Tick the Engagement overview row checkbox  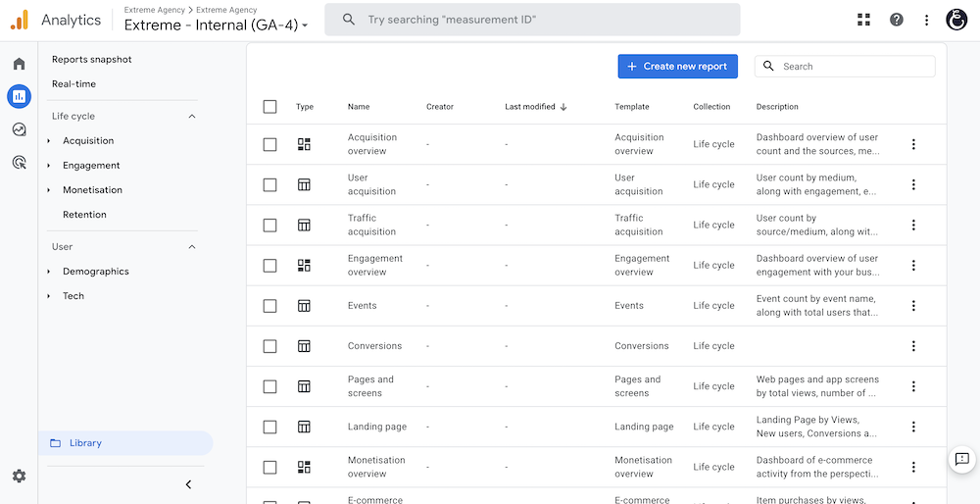pos(269,265)
